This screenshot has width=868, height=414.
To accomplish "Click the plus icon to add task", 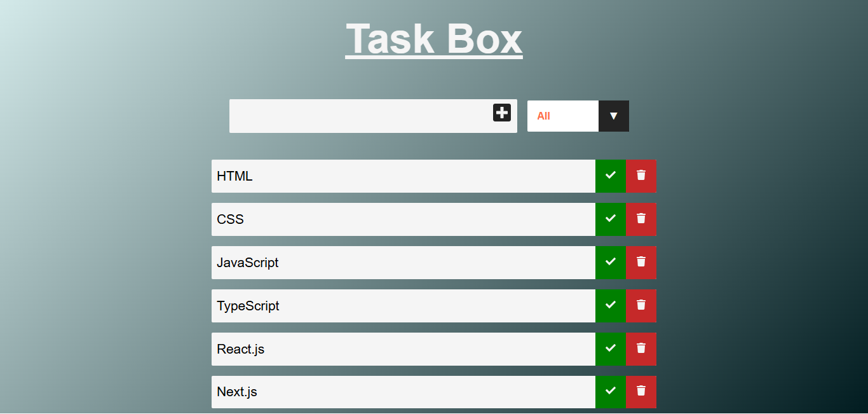I will click(x=502, y=113).
